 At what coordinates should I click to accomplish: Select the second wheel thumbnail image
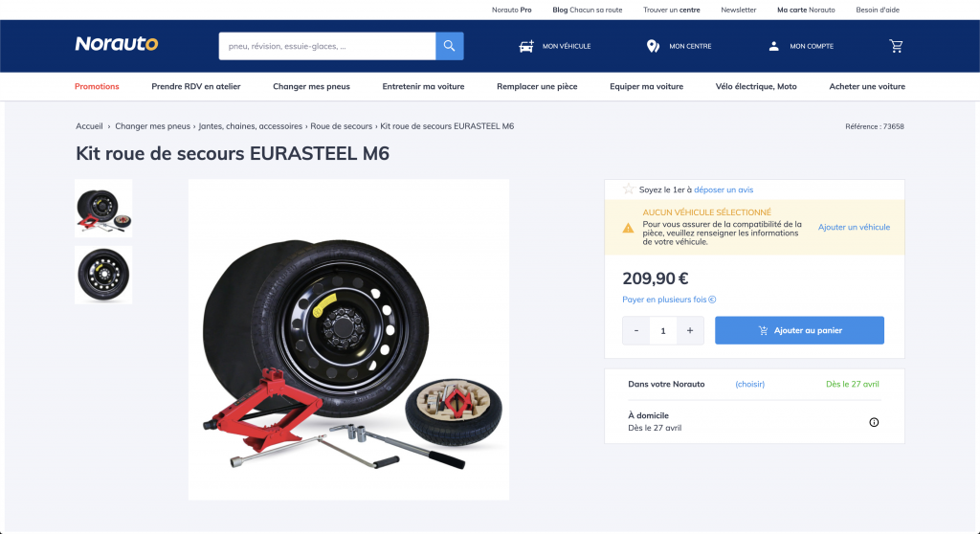(x=103, y=275)
